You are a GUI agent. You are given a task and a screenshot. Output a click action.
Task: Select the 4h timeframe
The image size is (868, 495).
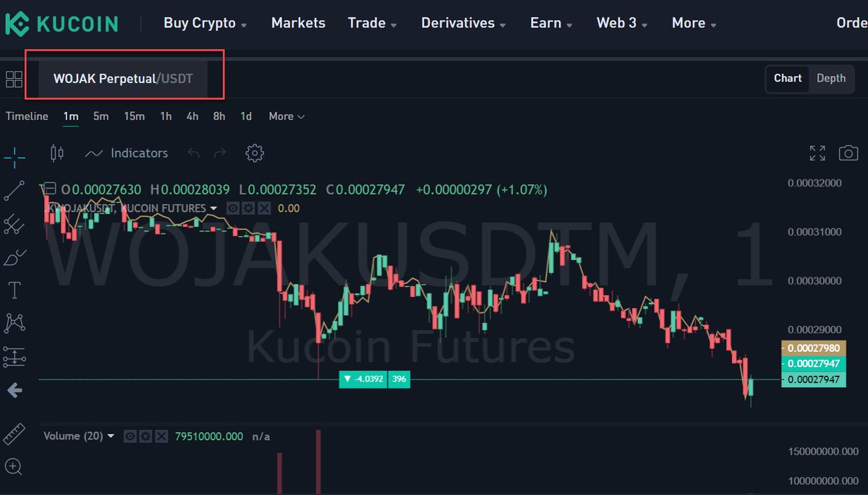point(192,116)
